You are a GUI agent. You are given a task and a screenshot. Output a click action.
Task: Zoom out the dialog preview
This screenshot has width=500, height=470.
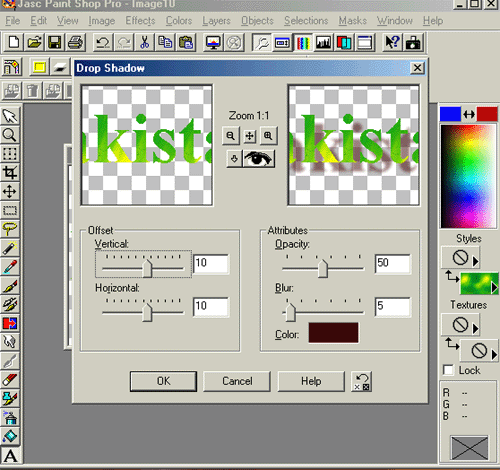click(231, 136)
